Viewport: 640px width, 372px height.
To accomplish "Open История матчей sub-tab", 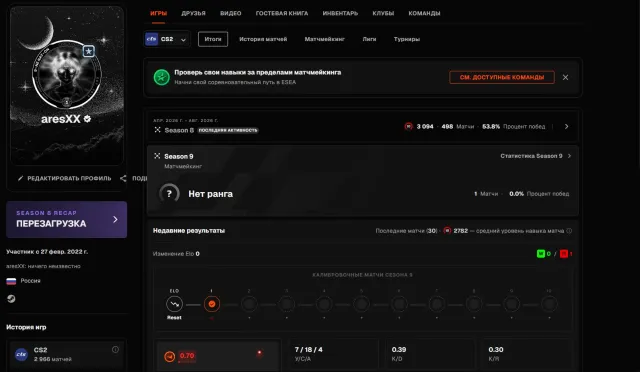I will coord(263,39).
